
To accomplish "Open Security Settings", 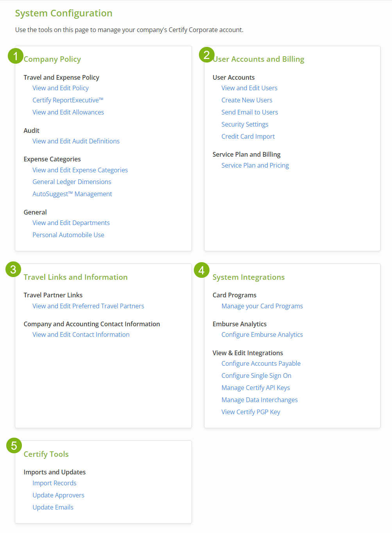I will (x=245, y=124).
